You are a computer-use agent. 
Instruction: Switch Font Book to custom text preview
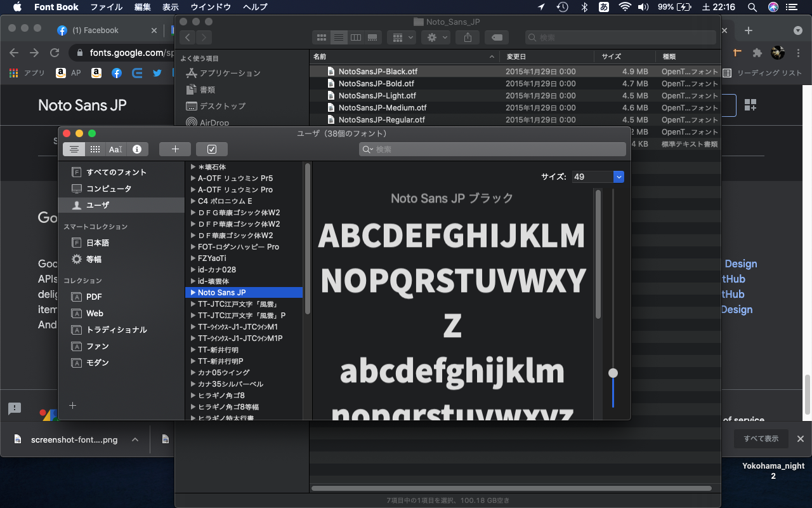(x=115, y=149)
